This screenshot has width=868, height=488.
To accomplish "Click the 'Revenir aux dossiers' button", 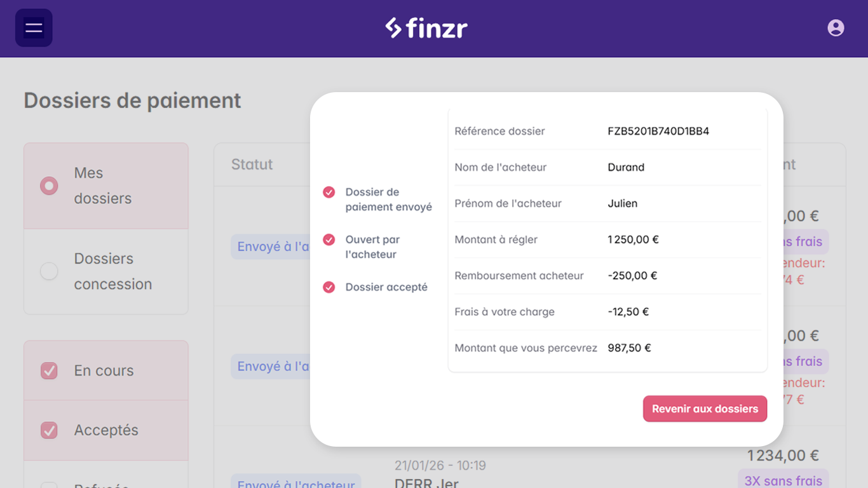I will point(705,409).
